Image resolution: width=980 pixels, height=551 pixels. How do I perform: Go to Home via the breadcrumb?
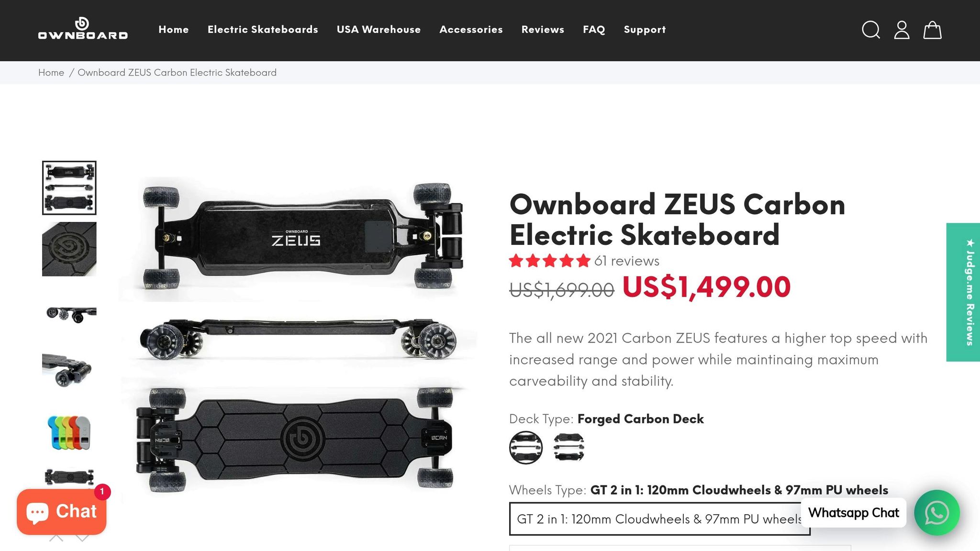pos(51,72)
